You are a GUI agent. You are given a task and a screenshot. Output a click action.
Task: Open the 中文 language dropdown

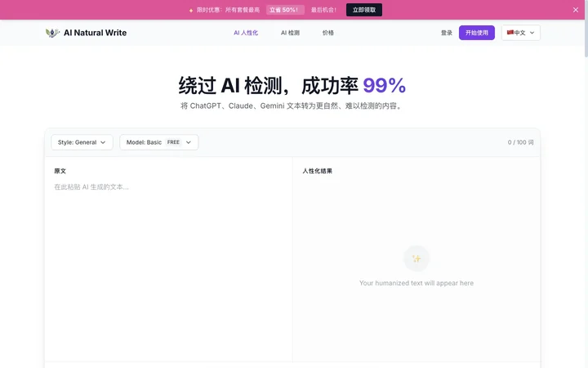[520, 33]
